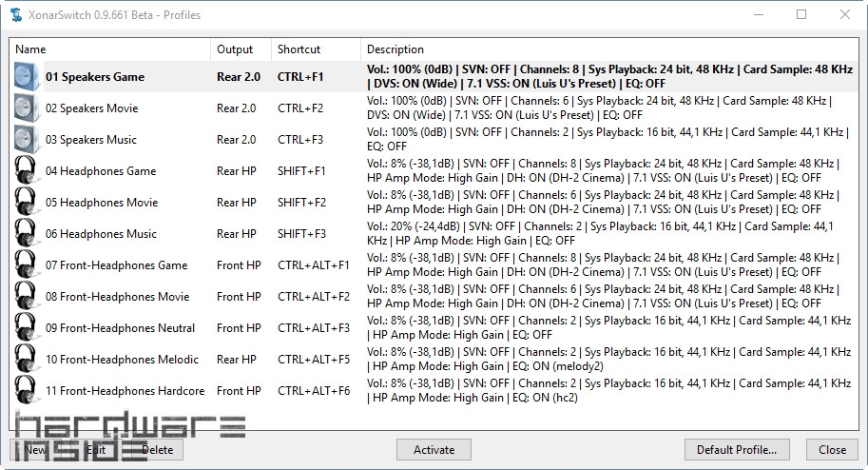Viewport: 868px width, 470px height.
Task: Click 'Rear HP' output of 10 Front-Headphones Melodic
Action: (237, 359)
